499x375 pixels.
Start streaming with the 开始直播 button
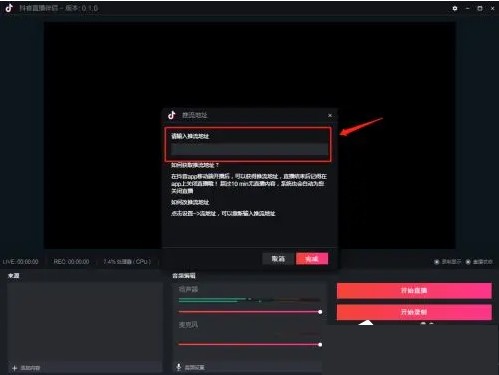tap(414, 291)
